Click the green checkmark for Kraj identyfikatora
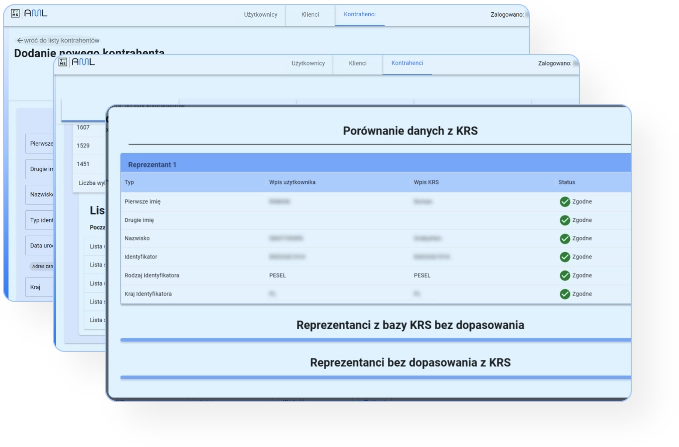679x447 pixels. click(x=565, y=294)
